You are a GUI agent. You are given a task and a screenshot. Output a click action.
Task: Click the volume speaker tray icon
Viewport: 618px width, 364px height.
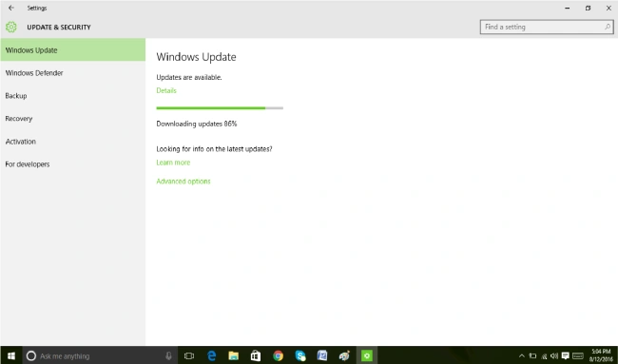coord(554,356)
